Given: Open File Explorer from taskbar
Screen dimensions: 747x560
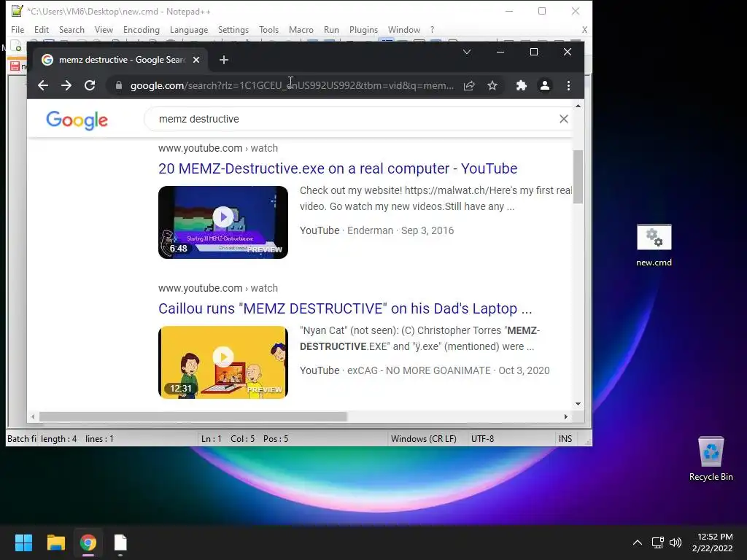Looking at the screenshot, I should [55, 542].
